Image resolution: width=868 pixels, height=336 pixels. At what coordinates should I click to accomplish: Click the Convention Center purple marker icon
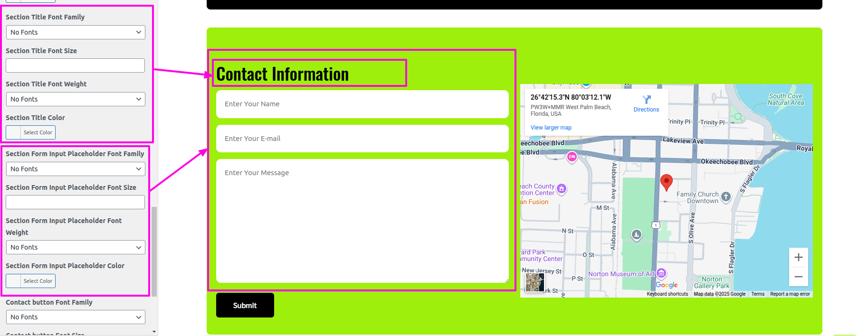[562, 189]
